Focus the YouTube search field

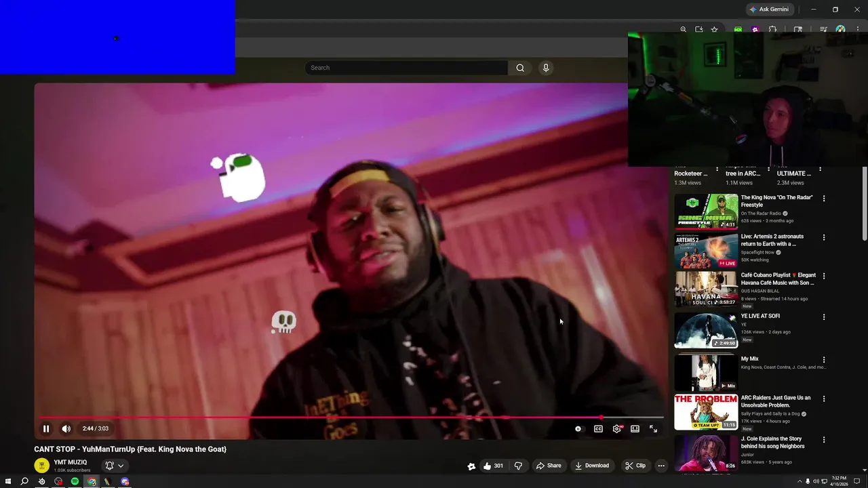[406, 68]
